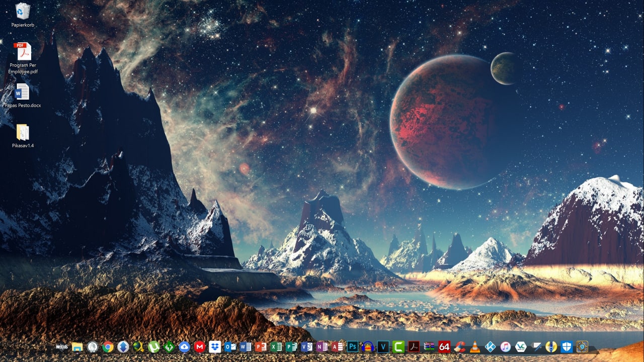Launch Microsoft Visio from the dock
644x362 pixels.
(x=307, y=347)
